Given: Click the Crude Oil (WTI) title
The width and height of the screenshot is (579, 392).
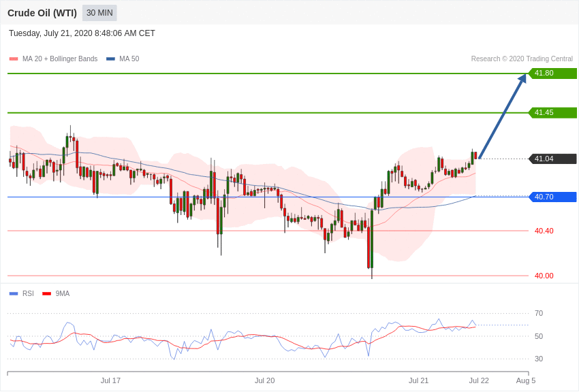Looking at the screenshot, I should 42,14.
